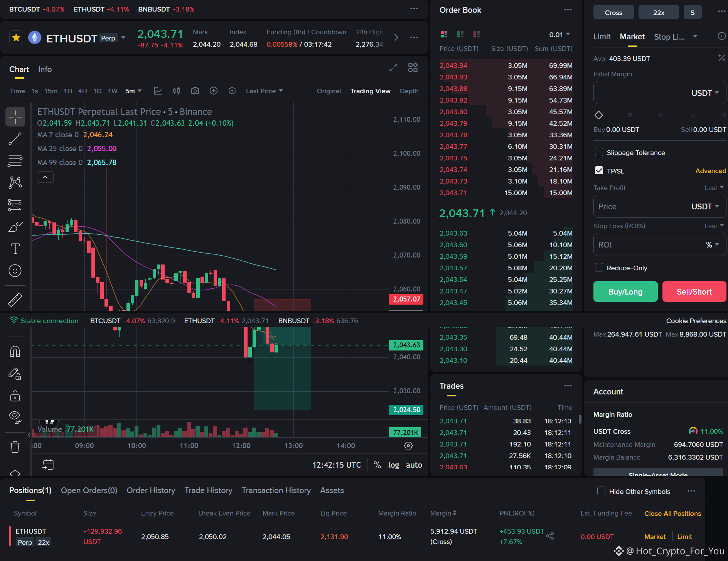Share the position PNL
This screenshot has height=561, width=728.
550,536
